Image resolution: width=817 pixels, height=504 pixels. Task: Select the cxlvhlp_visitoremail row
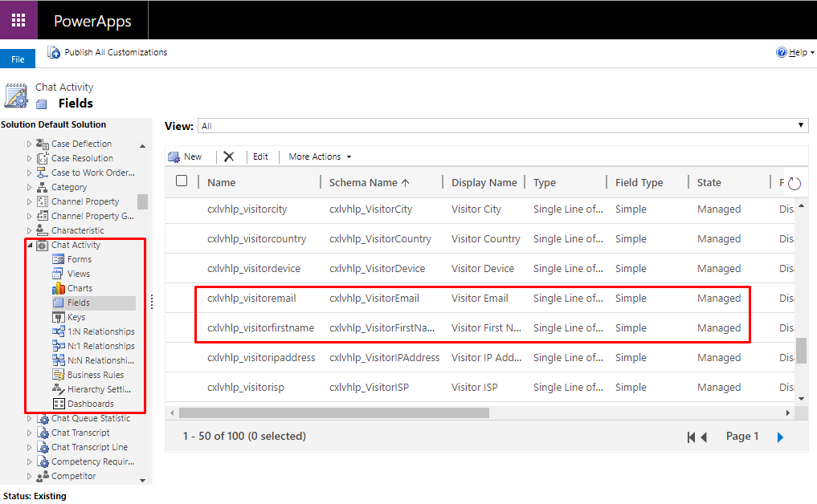(x=480, y=299)
